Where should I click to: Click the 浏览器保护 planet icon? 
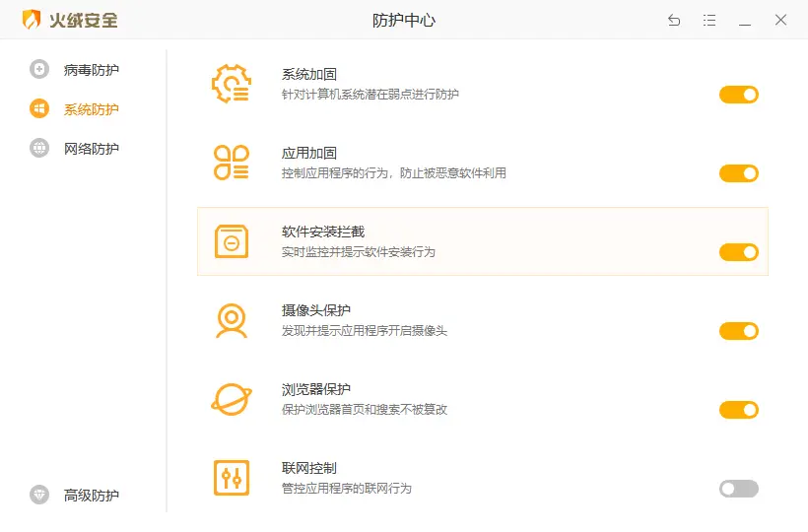232,399
